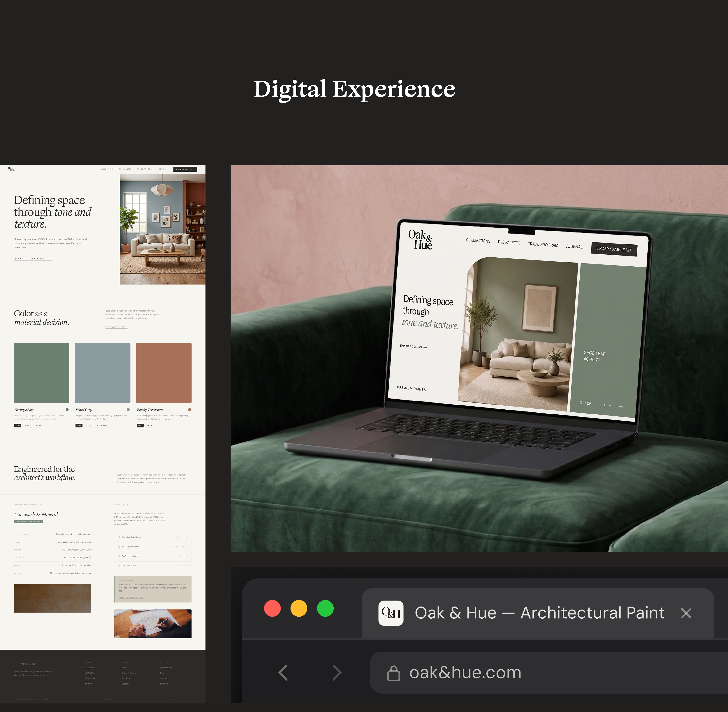Click the red window button
Image resolution: width=728 pixels, height=712 pixels.
coord(272,608)
